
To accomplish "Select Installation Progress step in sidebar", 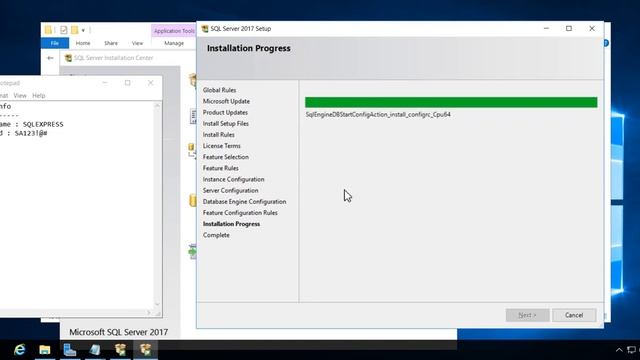I will (x=231, y=224).
